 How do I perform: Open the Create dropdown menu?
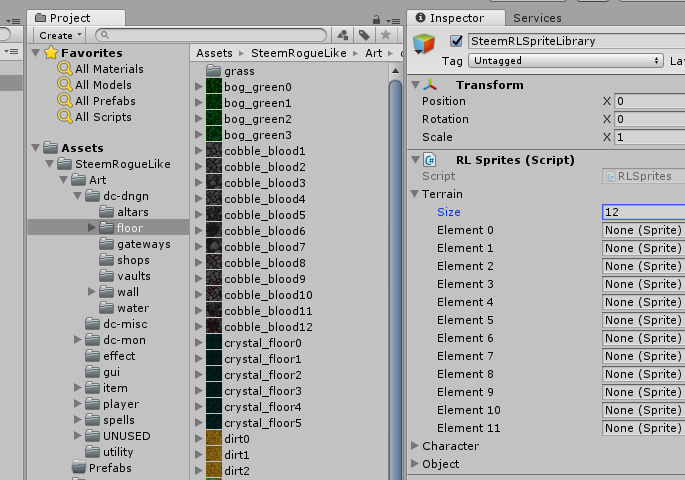(x=59, y=35)
